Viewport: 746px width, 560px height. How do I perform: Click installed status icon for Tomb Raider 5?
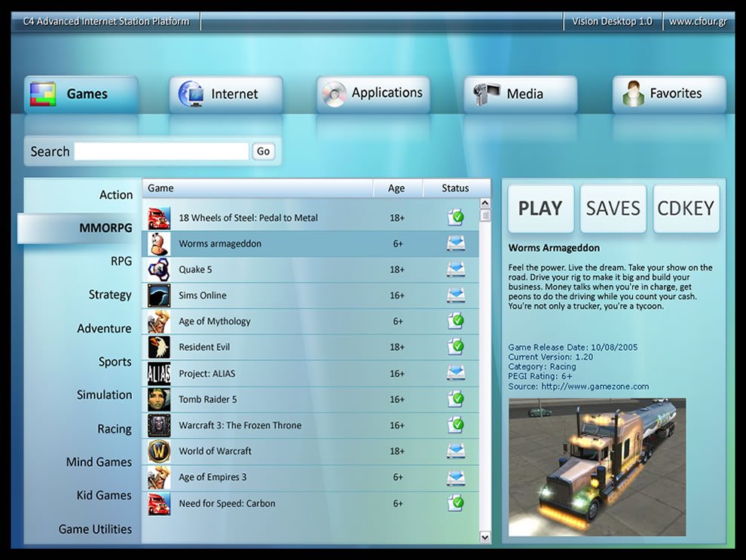(456, 399)
